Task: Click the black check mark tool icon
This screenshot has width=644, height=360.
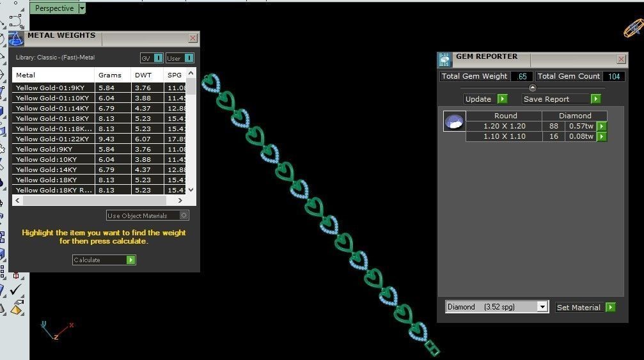Action: click(15, 290)
